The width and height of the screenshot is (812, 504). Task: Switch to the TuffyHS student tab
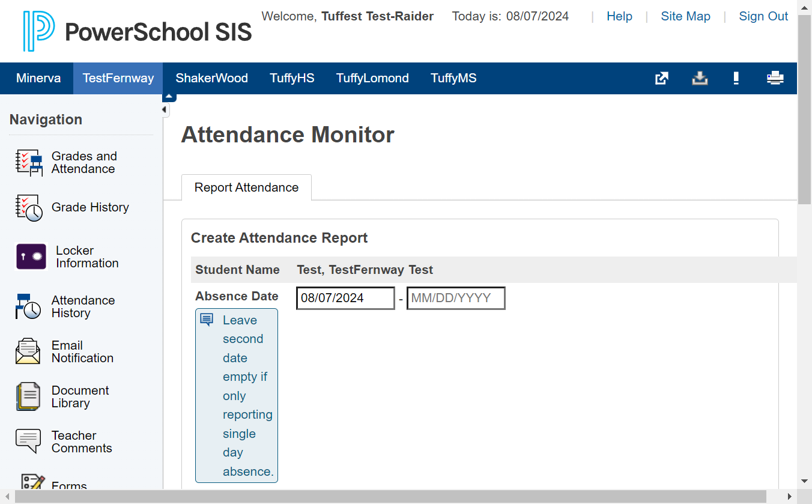coord(292,78)
